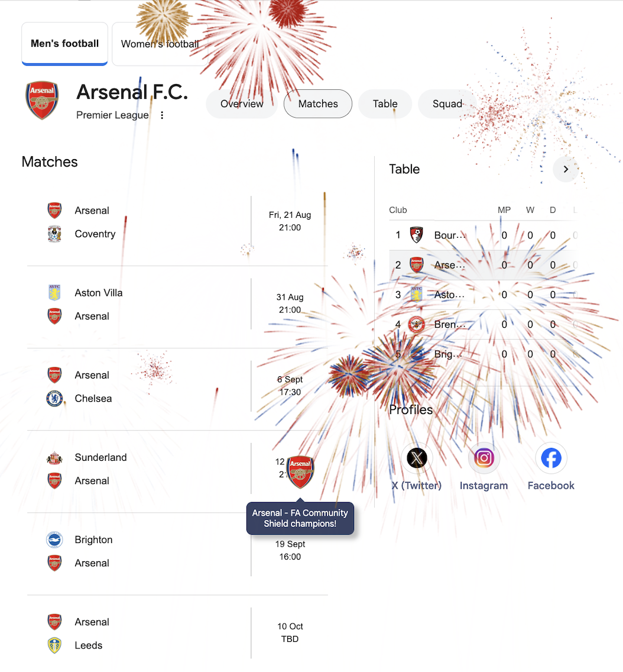Click the Sunderland club badge in matches list

coord(54,458)
